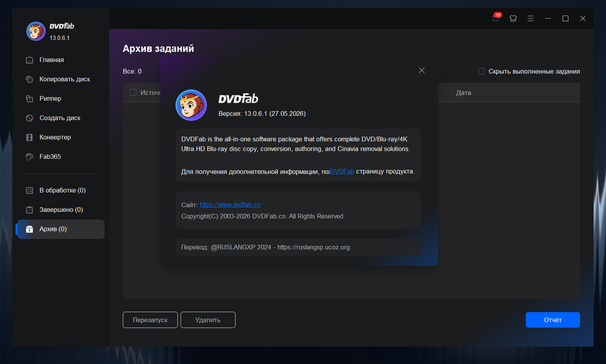The image size is (606, 364).
Task: Click the Дата column header
Action: point(464,93)
